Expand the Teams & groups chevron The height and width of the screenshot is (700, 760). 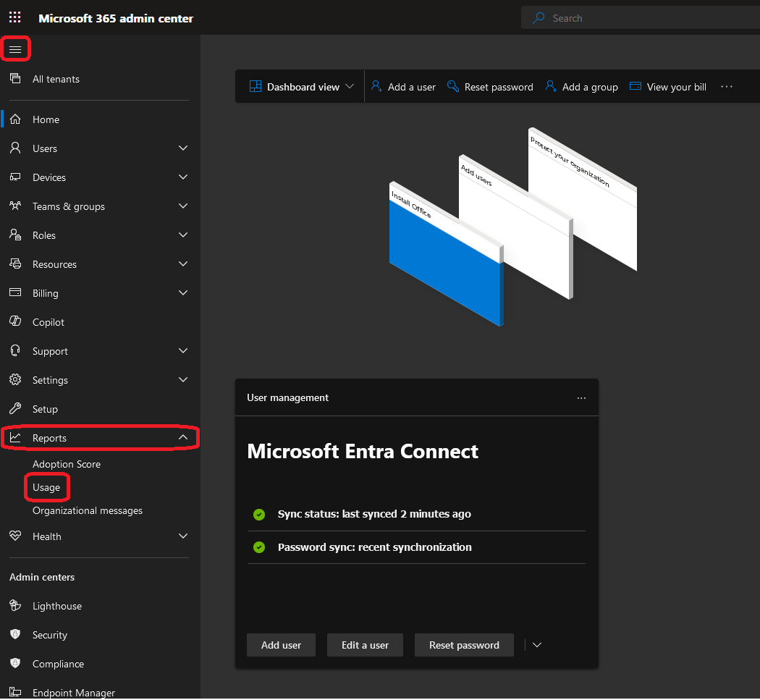(183, 206)
